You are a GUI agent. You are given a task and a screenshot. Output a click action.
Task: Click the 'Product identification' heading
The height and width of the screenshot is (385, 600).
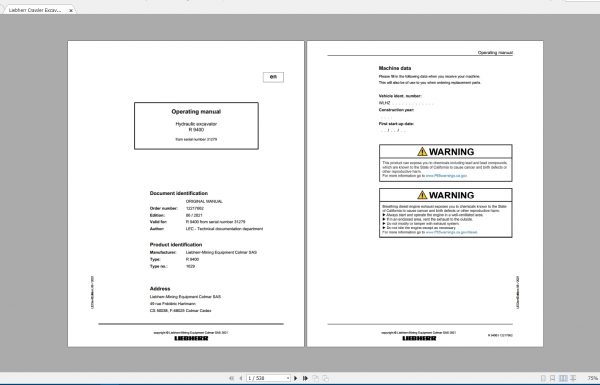click(x=176, y=245)
